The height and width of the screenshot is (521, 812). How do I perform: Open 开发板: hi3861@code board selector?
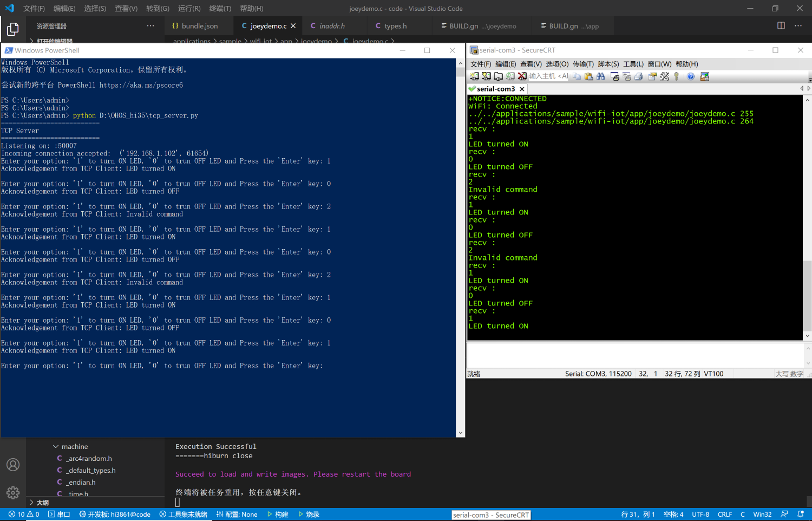(x=115, y=515)
